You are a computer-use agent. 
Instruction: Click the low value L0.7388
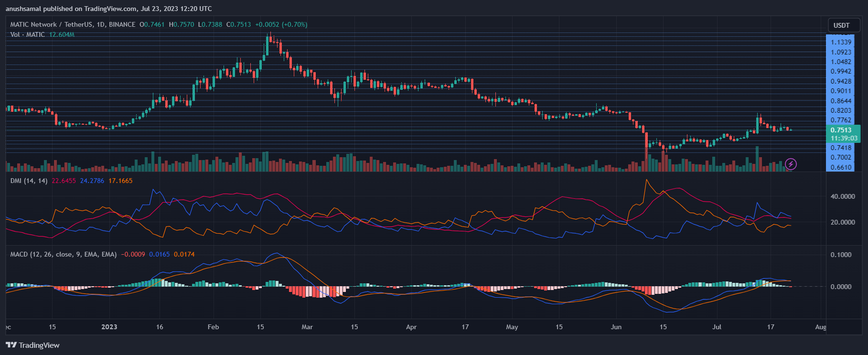point(210,24)
